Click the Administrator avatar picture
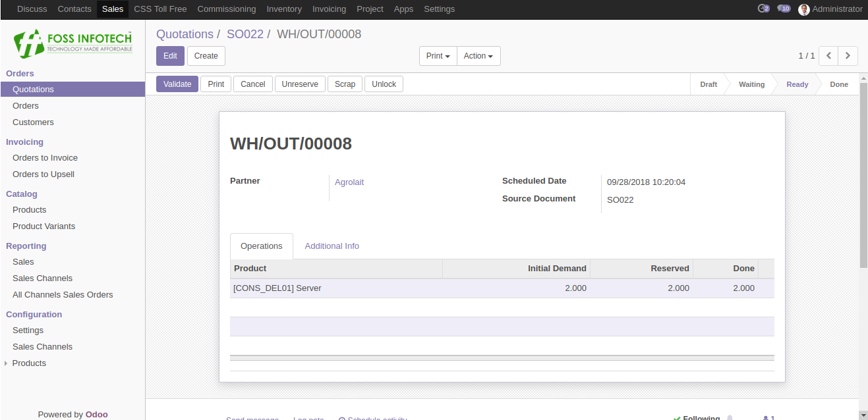The height and width of the screenshot is (420, 868). click(803, 9)
